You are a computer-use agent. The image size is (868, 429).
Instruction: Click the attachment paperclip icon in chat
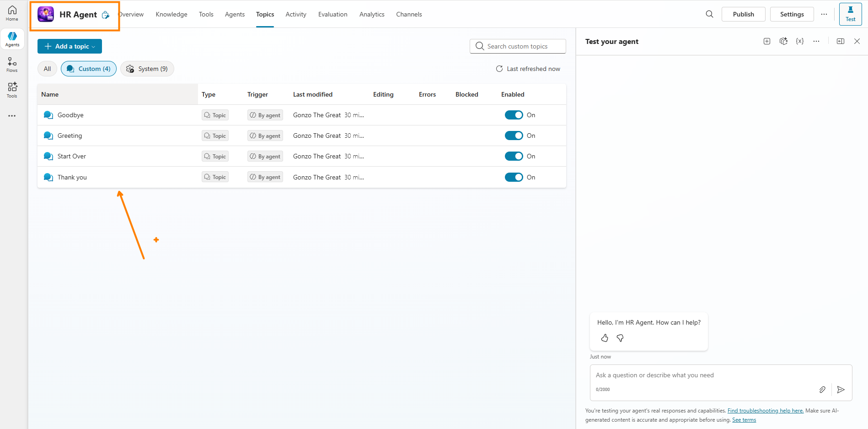pos(822,390)
